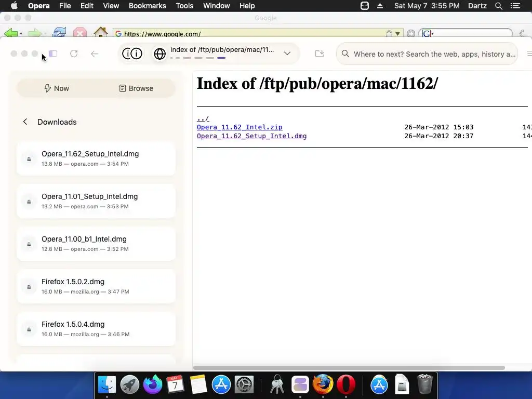Image resolution: width=532 pixels, height=399 pixels.
Task: Click the globe site icon
Action: [x=160, y=54]
